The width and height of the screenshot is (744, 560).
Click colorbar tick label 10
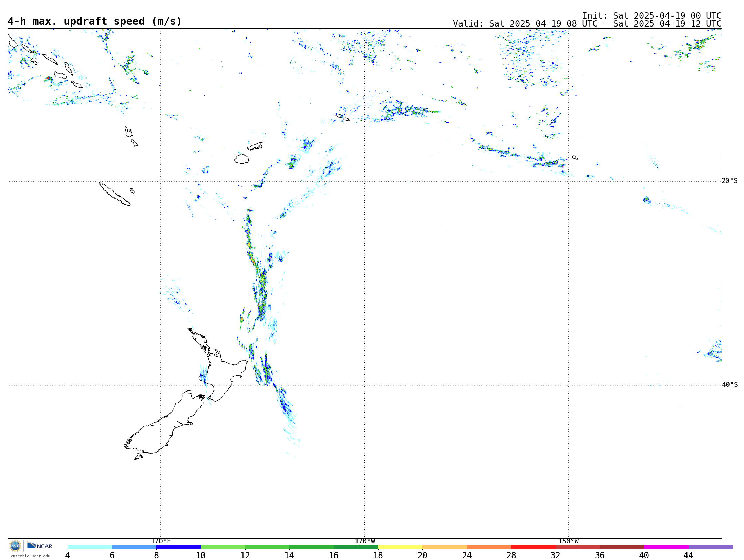pos(201,555)
